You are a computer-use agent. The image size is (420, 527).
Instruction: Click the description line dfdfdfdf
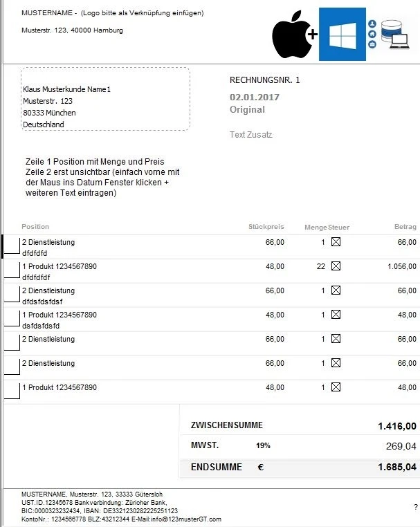tap(36, 277)
